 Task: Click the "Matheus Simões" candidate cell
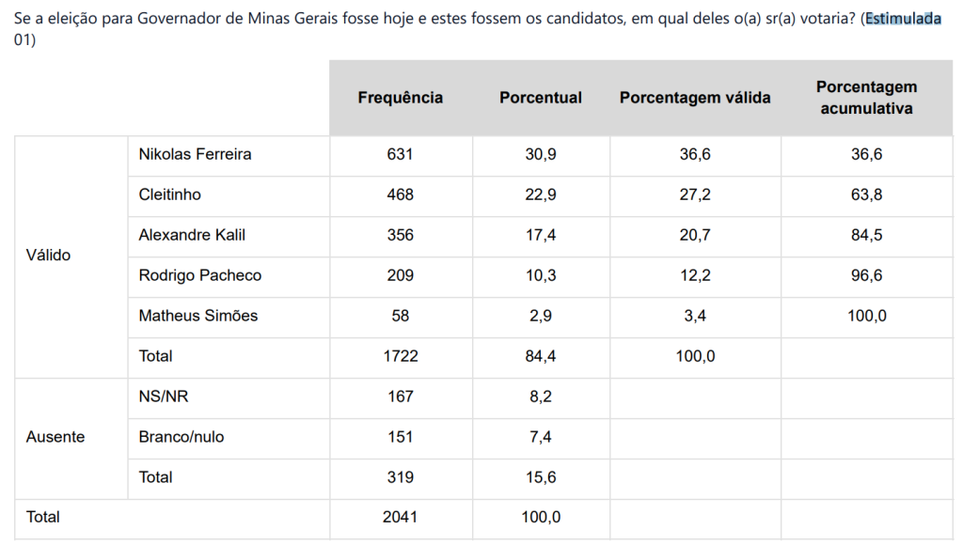[x=198, y=316]
